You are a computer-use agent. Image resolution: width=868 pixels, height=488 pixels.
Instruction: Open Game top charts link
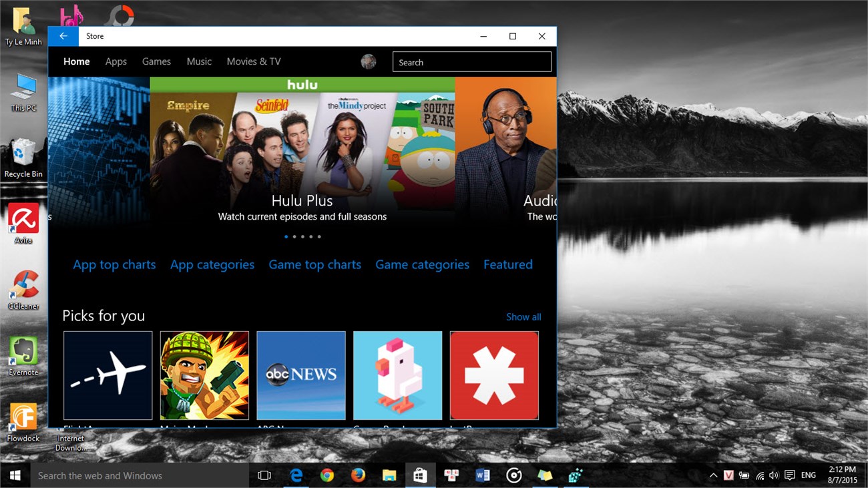click(x=315, y=264)
